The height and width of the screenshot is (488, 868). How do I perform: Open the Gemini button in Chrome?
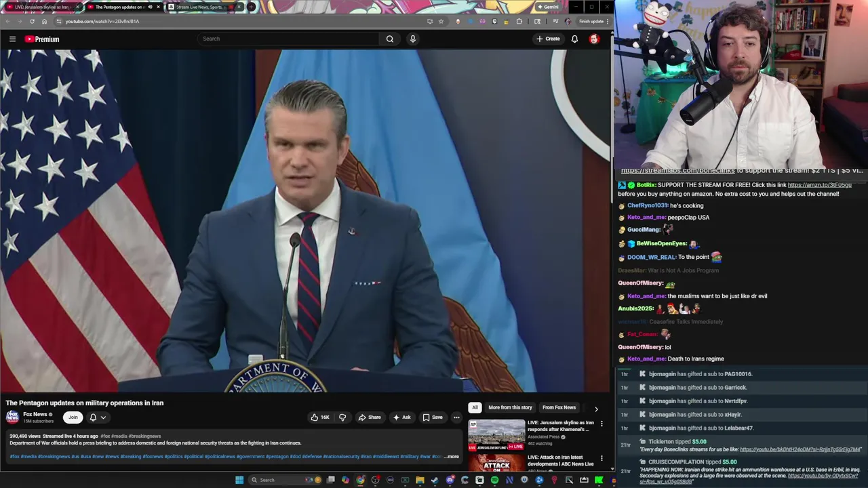point(548,7)
